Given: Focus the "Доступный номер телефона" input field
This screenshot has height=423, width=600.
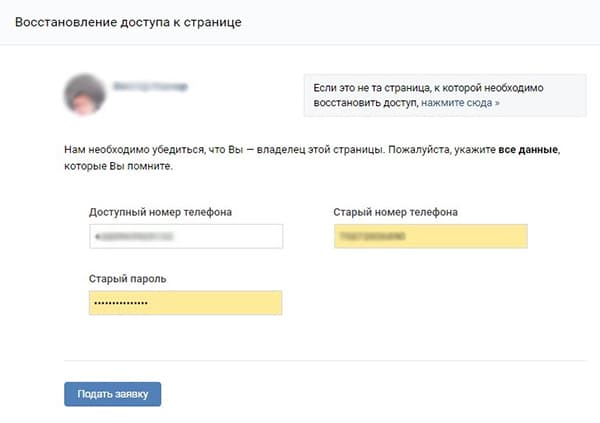Looking at the screenshot, I should click(x=186, y=236).
